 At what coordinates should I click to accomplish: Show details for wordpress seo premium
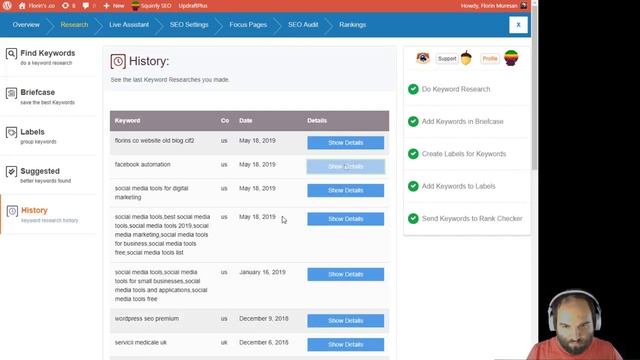[346, 321]
